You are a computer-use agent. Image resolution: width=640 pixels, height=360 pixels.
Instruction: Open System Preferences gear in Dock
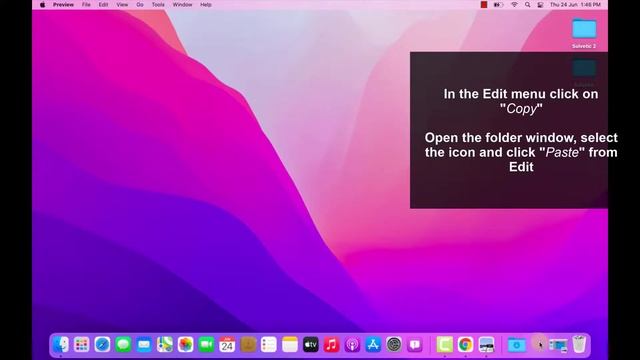[394, 344]
